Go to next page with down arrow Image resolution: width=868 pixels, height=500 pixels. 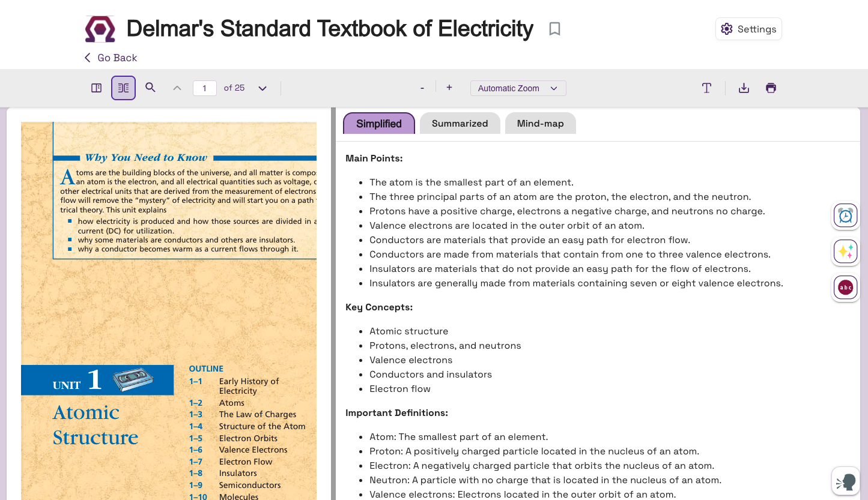pyautogui.click(x=263, y=88)
